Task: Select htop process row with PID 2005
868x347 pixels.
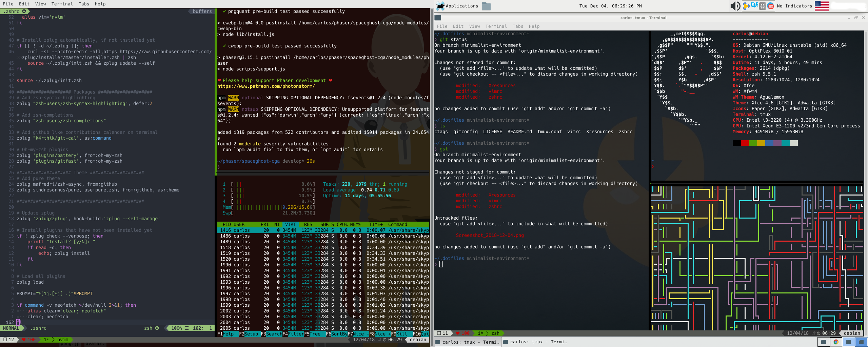Action: (323, 328)
